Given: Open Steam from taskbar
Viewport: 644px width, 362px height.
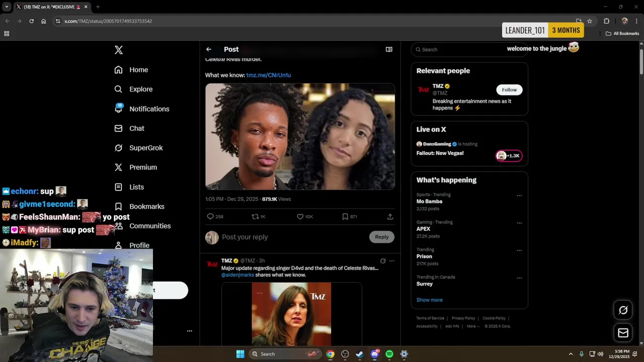Looking at the screenshot, I should [x=360, y=354].
